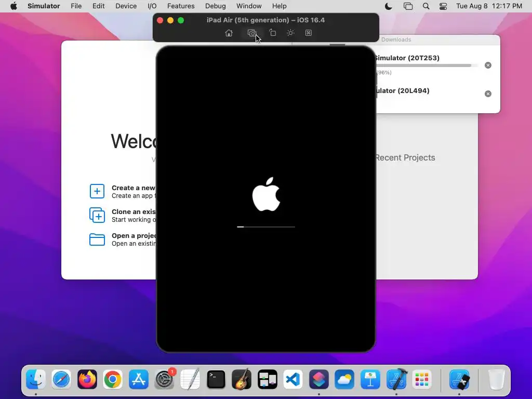Viewport: 532px width, 399px height.
Task: Minimize the Simulator window with yellow button
Action: (x=170, y=20)
